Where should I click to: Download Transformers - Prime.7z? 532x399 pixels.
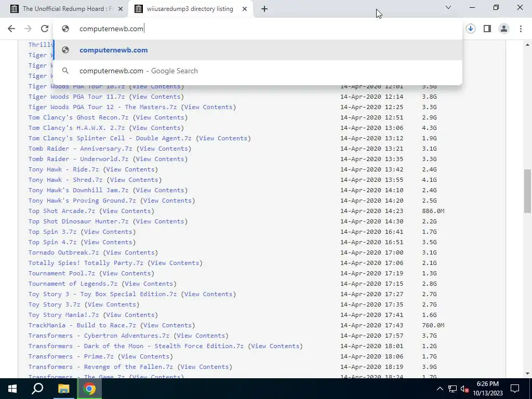pos(71,356)
